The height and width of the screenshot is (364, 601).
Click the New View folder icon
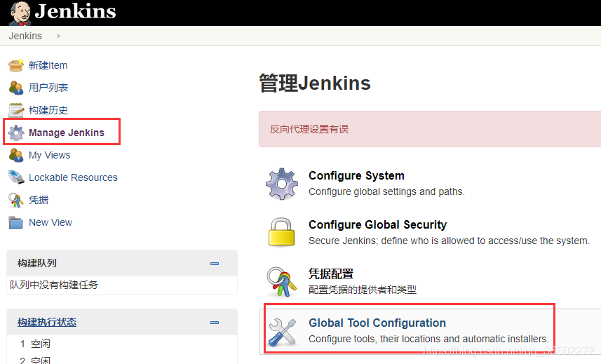[x=15, y=222]
